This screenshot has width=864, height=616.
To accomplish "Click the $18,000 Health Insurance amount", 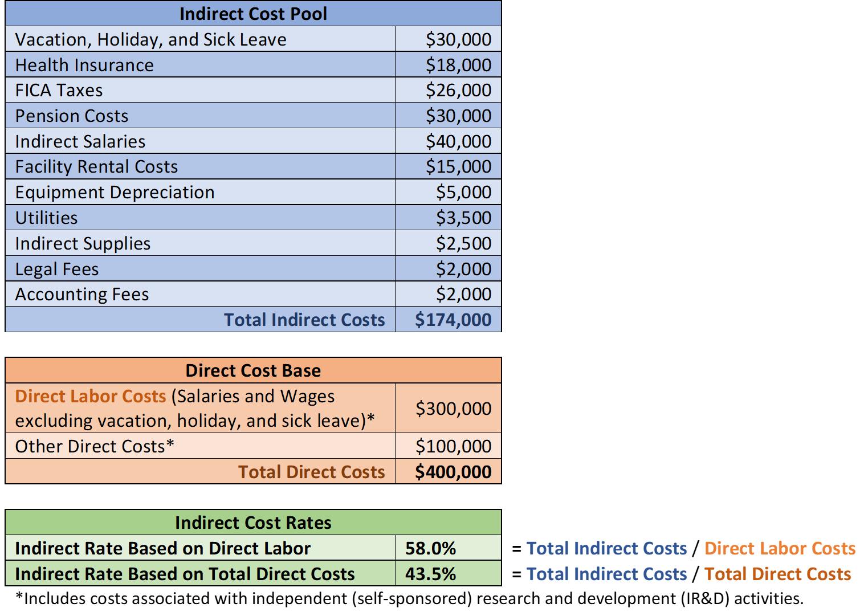I will tap(449, 64).
